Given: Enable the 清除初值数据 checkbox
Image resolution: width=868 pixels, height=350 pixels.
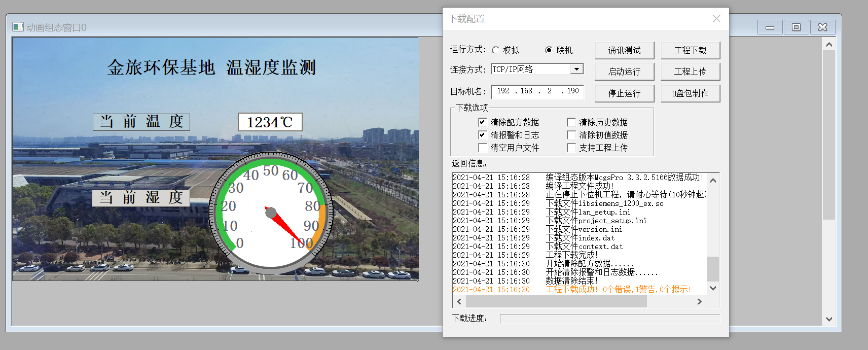Looking at the screenshot, I should (x=571, y=135).
